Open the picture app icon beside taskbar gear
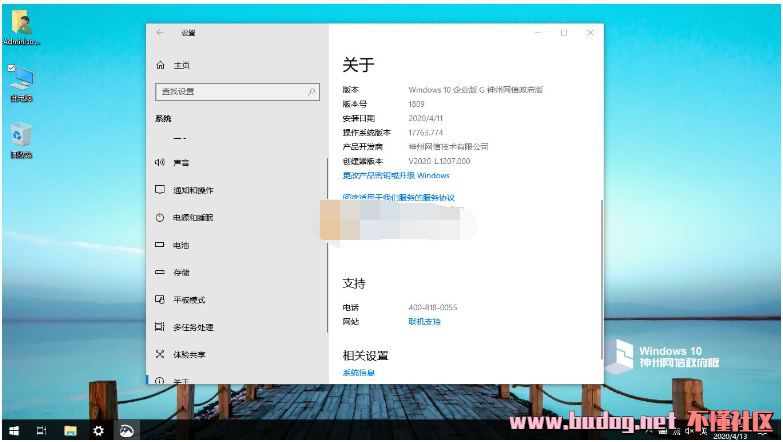 (x=126, y=431)
